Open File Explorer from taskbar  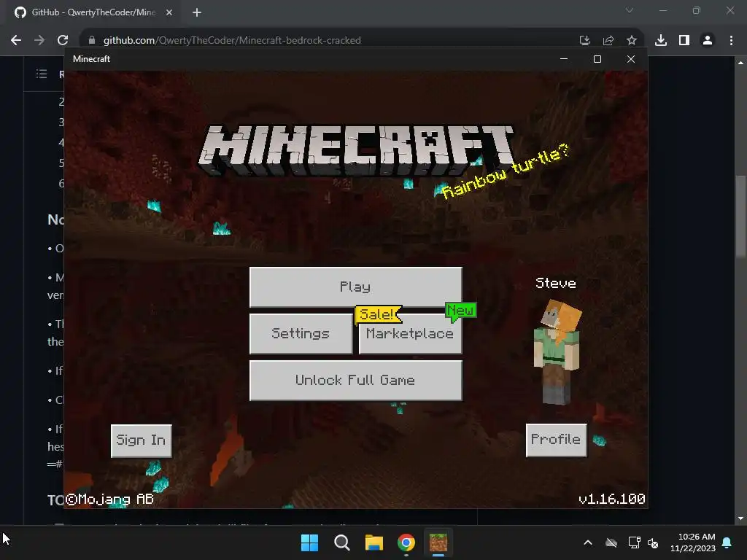pos(374,542)
